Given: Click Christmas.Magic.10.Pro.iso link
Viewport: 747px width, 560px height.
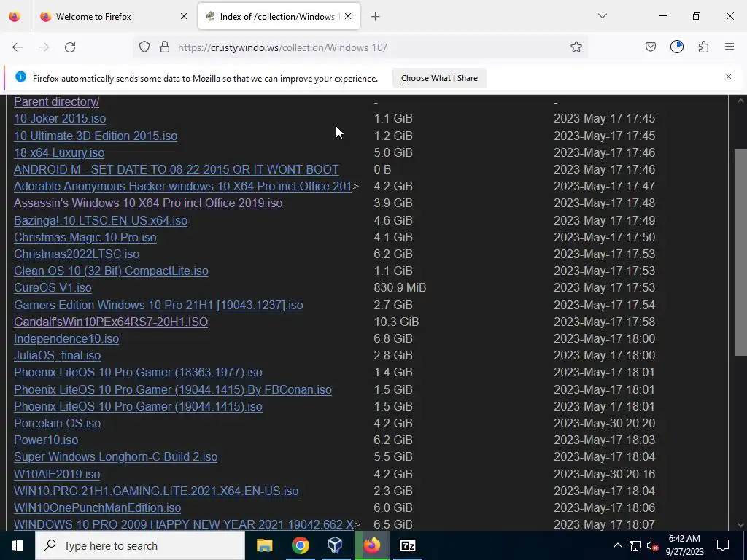Looking at the screenshot, I should point(85,237).
